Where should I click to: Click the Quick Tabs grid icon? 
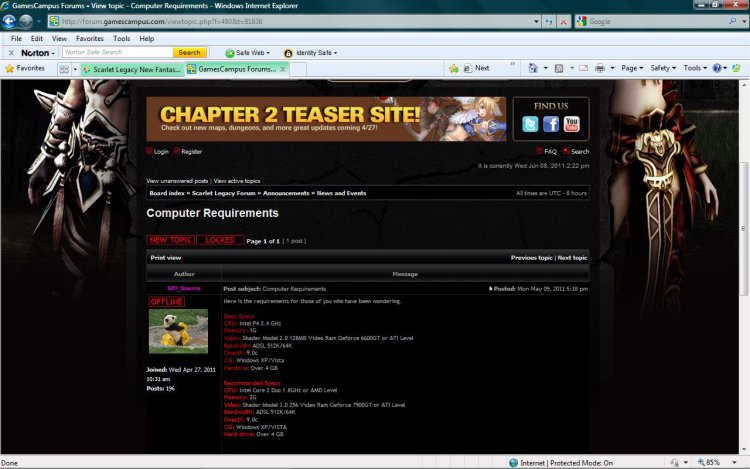[64, 69]
